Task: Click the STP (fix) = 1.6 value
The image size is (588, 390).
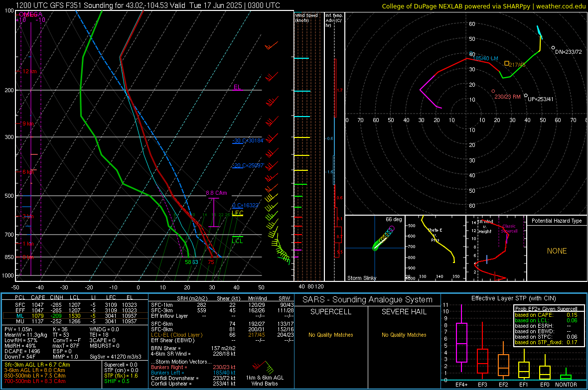Action: point(121,376)
